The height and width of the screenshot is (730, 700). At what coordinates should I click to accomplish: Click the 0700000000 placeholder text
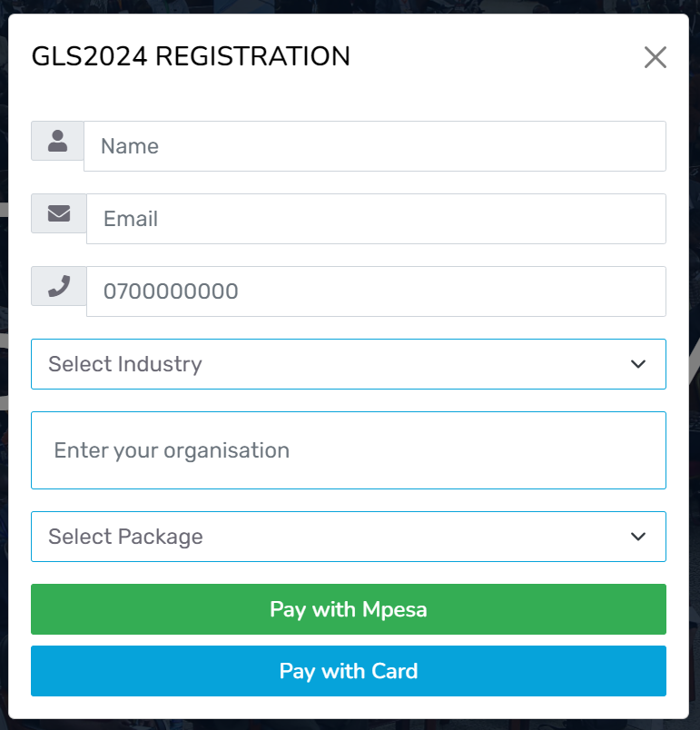click(171, 291)
